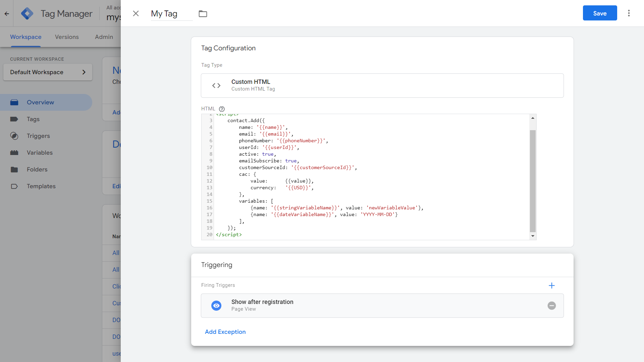Click the HTML help question mark icon
The width and height of the screenshot is (644, 362).
click(222, 109)
